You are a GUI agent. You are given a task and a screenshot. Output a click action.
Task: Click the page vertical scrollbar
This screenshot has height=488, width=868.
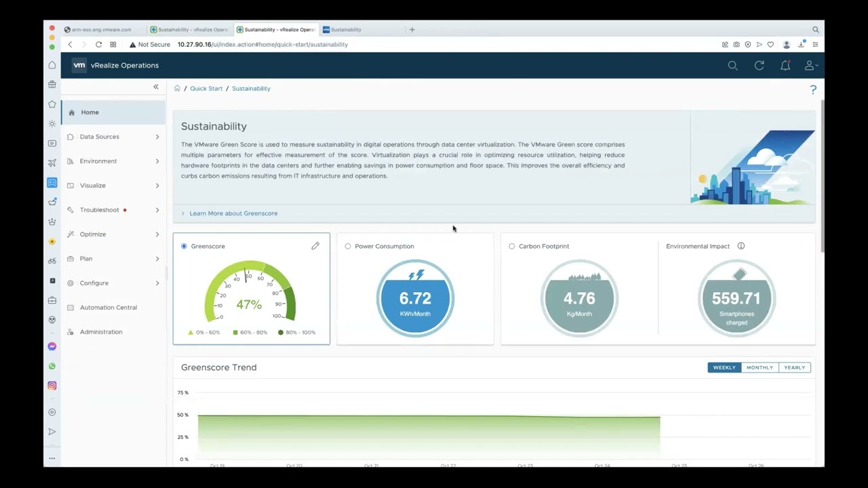coord(823,176)
